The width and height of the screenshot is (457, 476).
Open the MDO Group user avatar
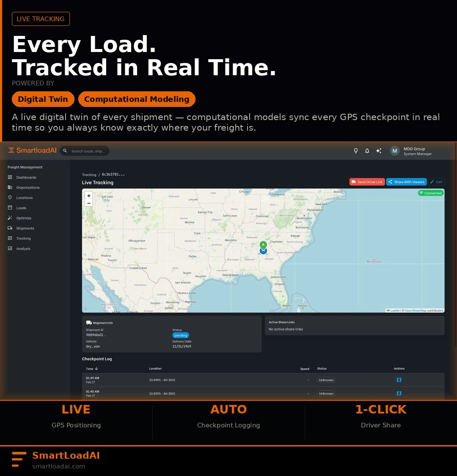tap(395, 151)
